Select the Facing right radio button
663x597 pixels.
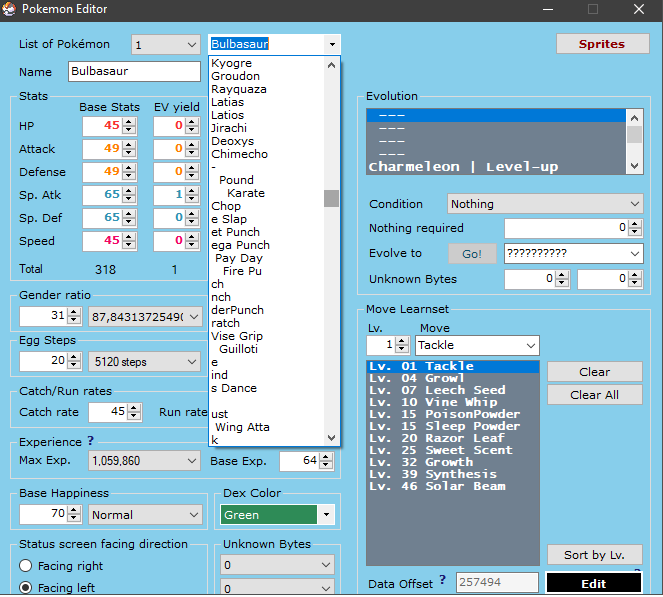click(26, 565)
